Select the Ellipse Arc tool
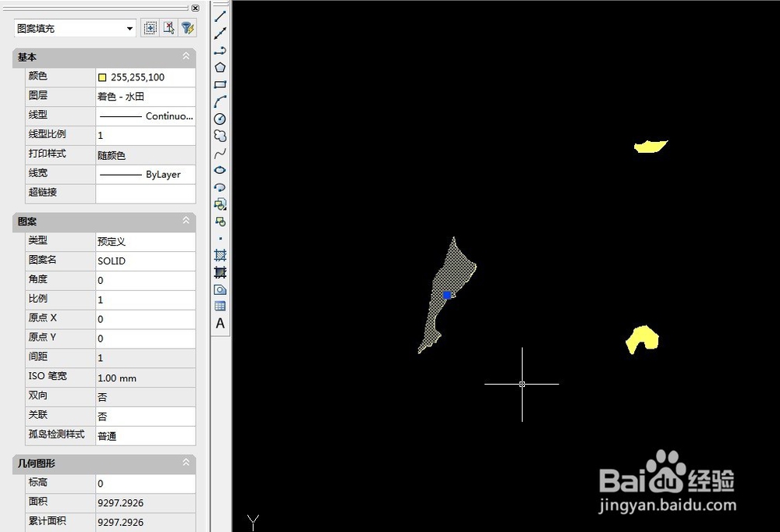Image resolution: width=780 pixels, height=532 pixels. coord(220,187)
